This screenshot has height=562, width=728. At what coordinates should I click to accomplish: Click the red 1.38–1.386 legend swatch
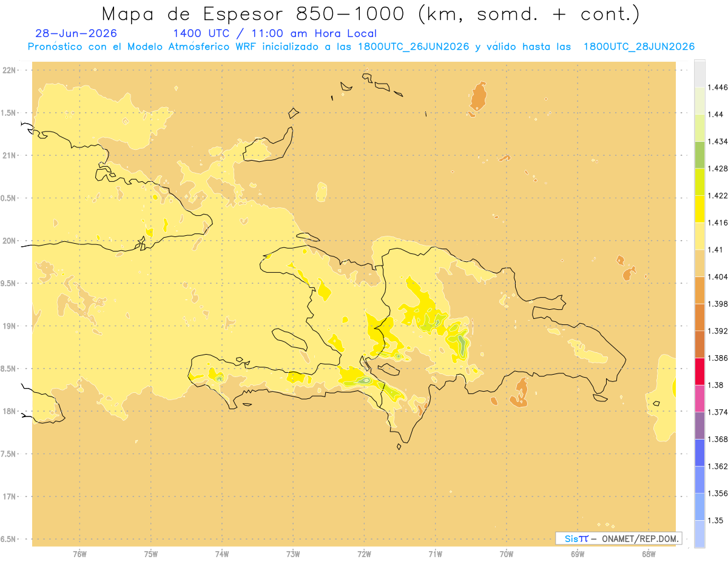[699, 372]
